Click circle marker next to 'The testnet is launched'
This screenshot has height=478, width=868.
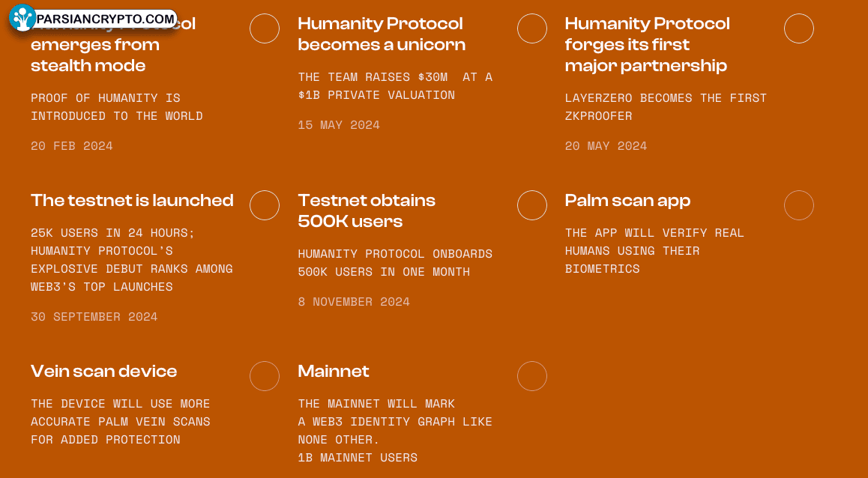coord(265,205)
